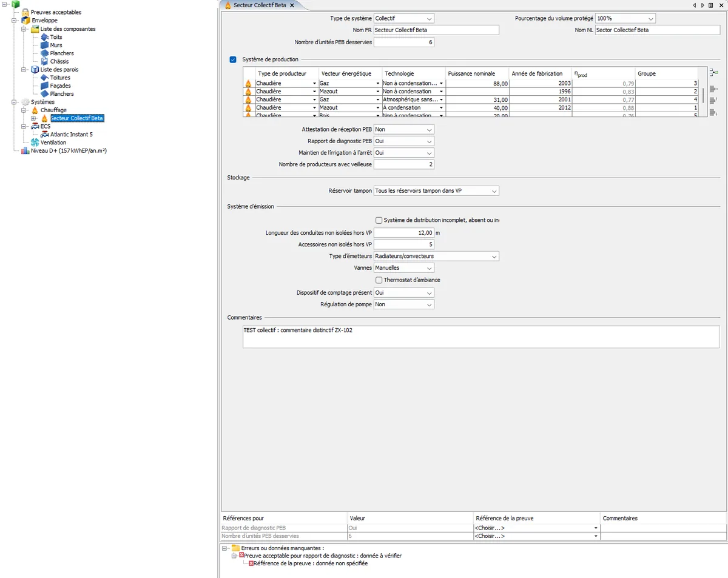The width and height of the screenshot is (728, 578).
Task: Open the Pourcentage du volume protégé dropdown
Action: coord(625,19)
